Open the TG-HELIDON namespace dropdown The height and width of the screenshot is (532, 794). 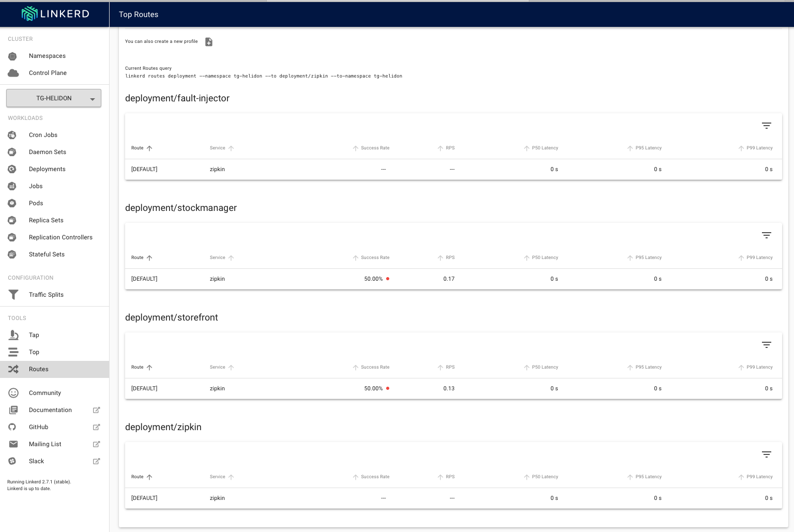[x=54, y=98]
